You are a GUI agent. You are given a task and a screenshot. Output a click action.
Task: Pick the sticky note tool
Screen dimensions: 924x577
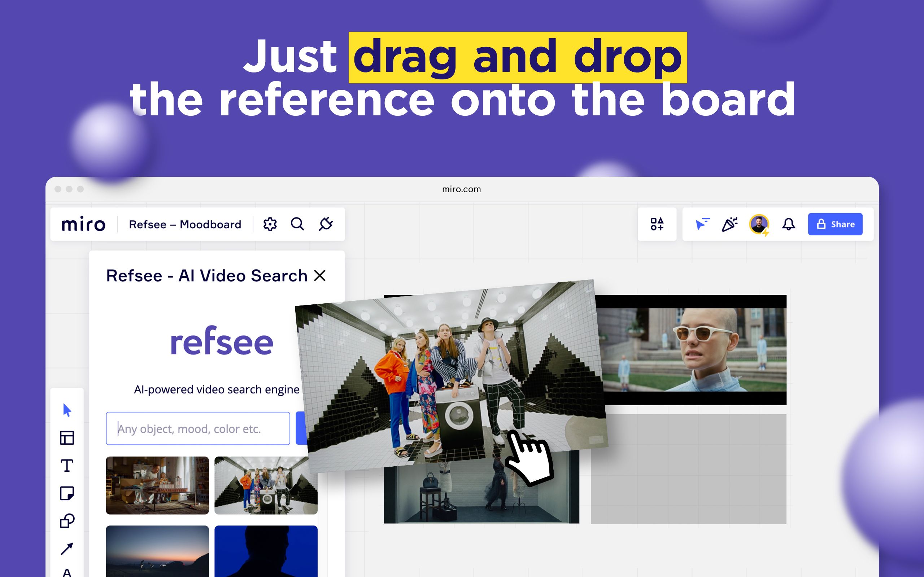tap(67, 493)
